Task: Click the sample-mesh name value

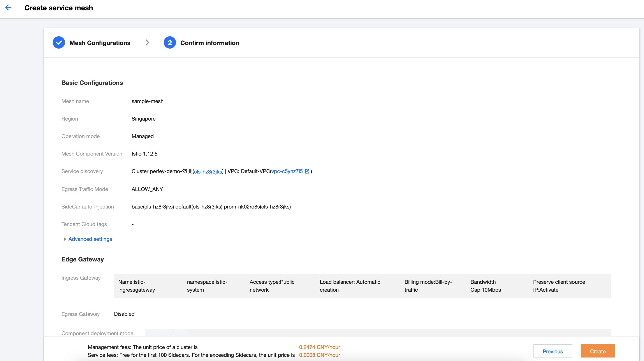Action: [x=148, y=101]
